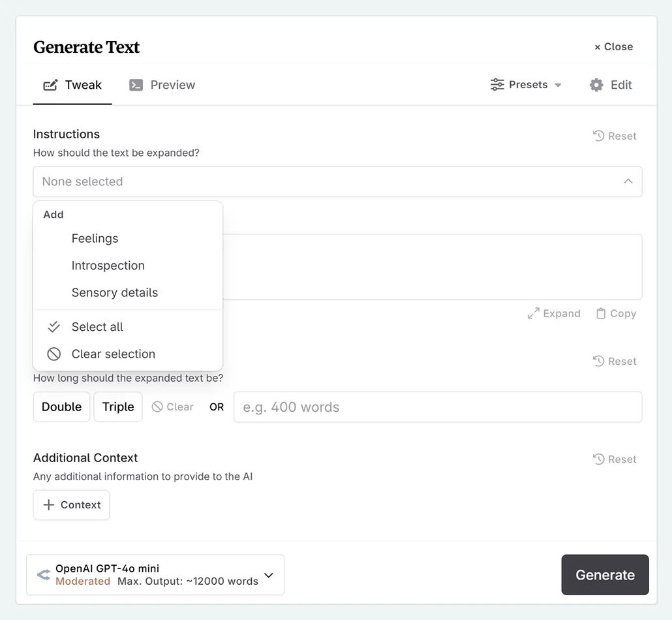Click the double-check icon beside Select all
Image resolution: width=672 pixels, height=620 pixels.
(53, 326)
